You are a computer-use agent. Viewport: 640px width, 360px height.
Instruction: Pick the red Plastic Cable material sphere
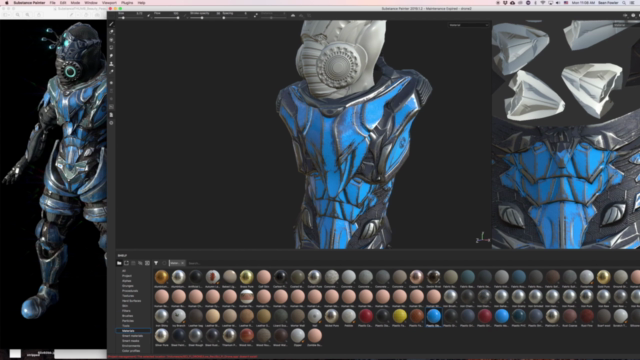[366, 316]
